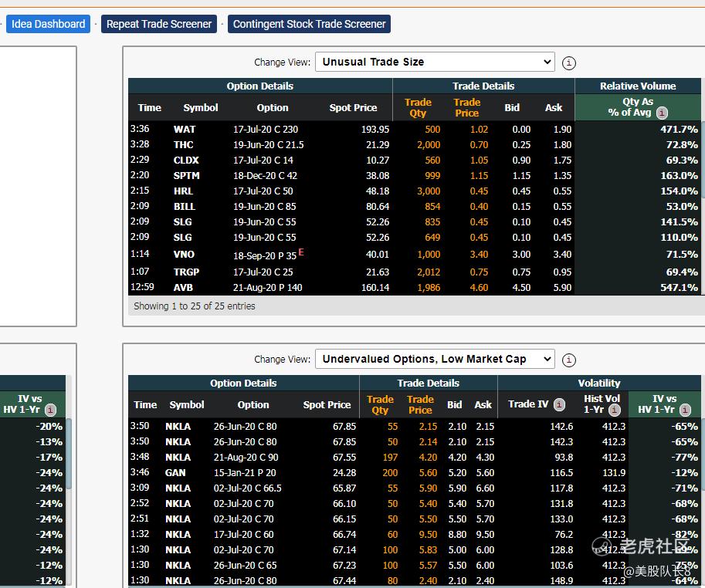
Task: Click the 3,000 trade quantity for HRL
Action: click(429, 191)
